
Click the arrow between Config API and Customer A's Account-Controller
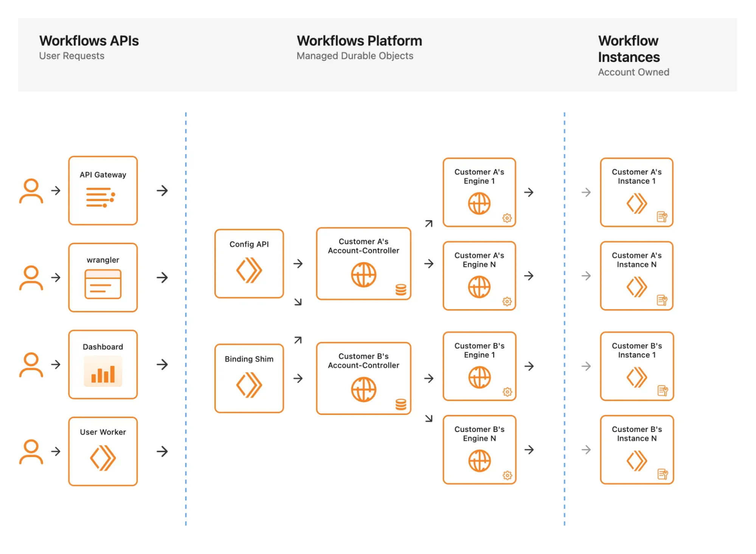pos(298,264)
